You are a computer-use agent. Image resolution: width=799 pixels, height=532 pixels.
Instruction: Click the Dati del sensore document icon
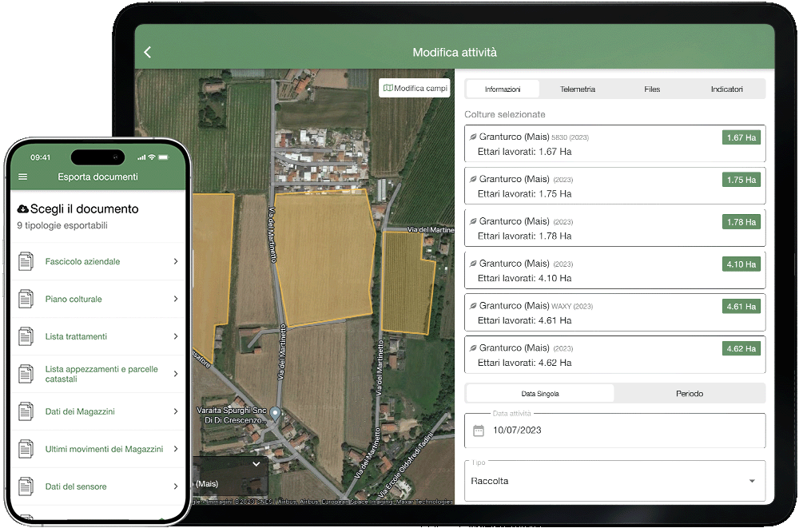[26, 486]
